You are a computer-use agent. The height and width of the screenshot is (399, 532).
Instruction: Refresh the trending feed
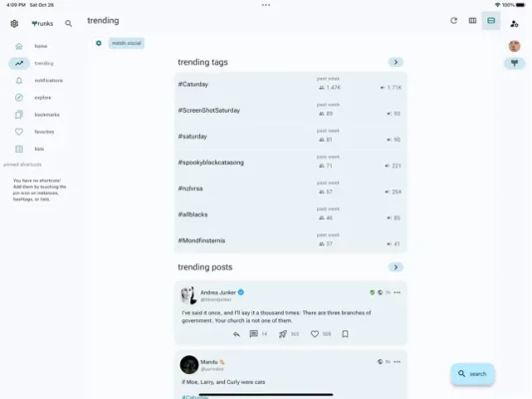(x=453, y=21)
